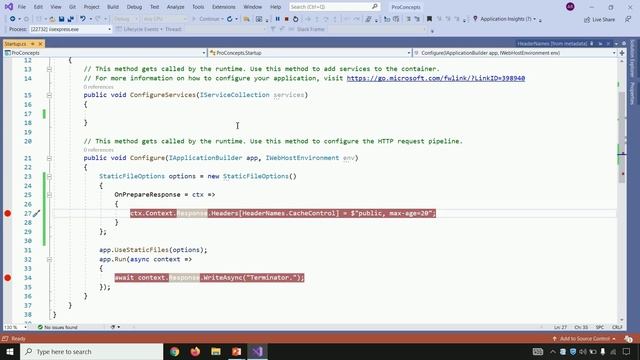Click the No issues found status indicator

coord(57,327)
